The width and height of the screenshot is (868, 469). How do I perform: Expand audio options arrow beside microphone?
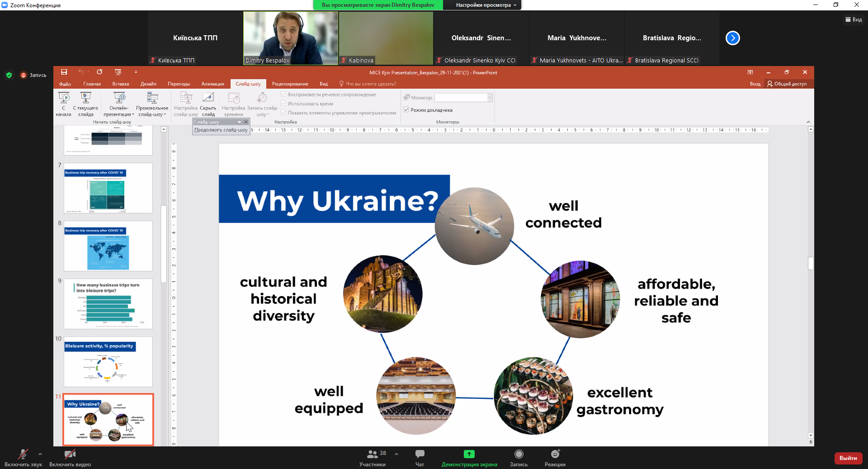point(40,454)
